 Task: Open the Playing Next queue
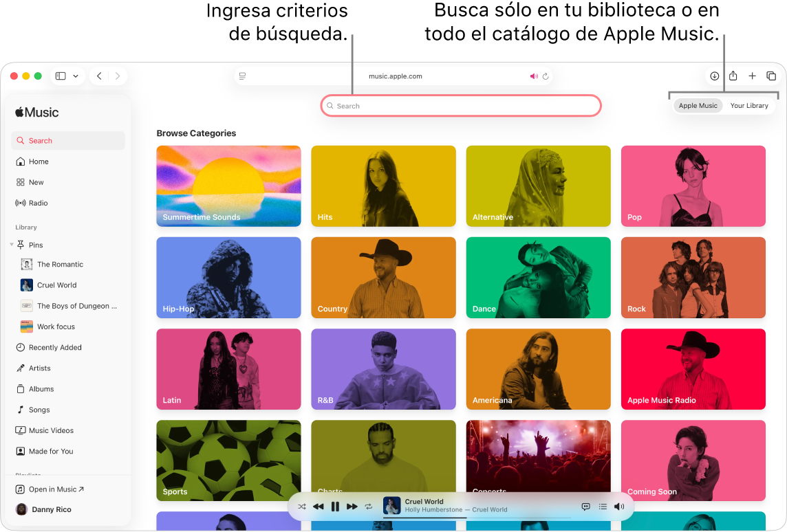(603, 507)
